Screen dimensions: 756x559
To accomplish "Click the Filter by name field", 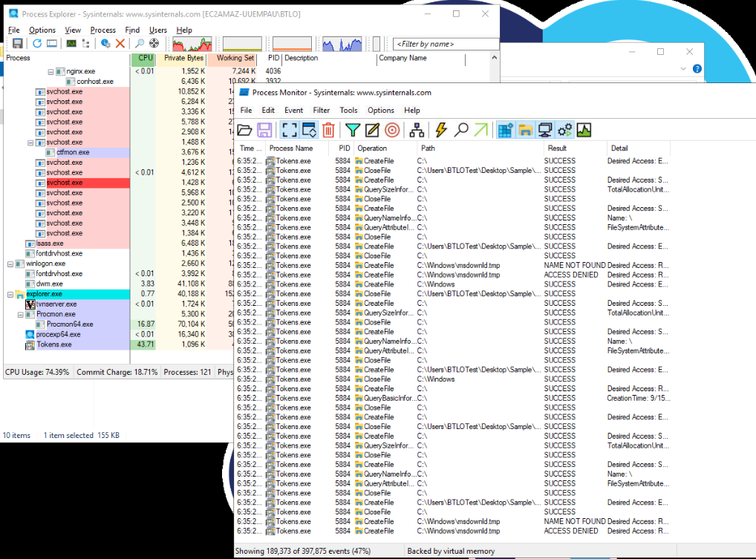I will pos(446,44).
